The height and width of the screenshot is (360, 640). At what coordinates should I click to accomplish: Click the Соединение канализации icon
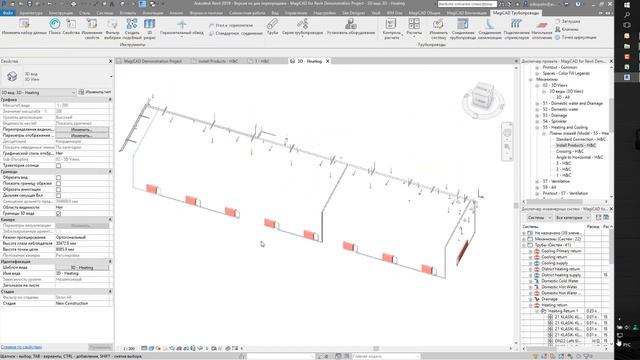click(489, 29)
